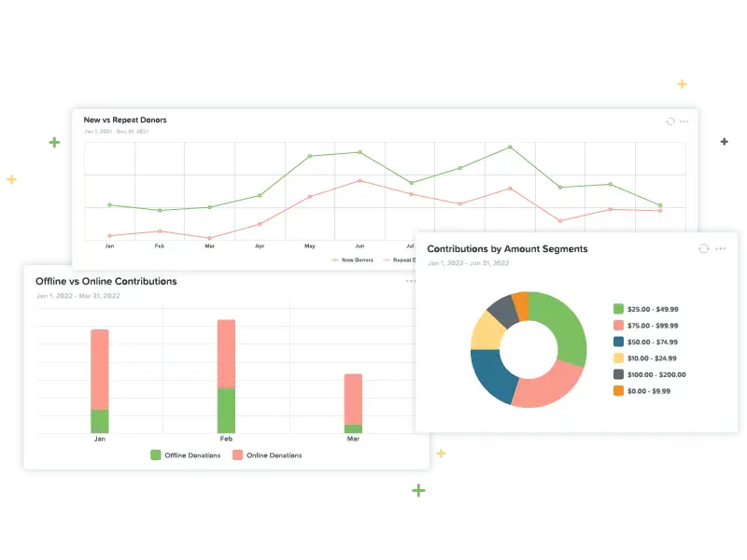Toggle the $75.00 - $99.99 legend swatch

coord(618,325)
